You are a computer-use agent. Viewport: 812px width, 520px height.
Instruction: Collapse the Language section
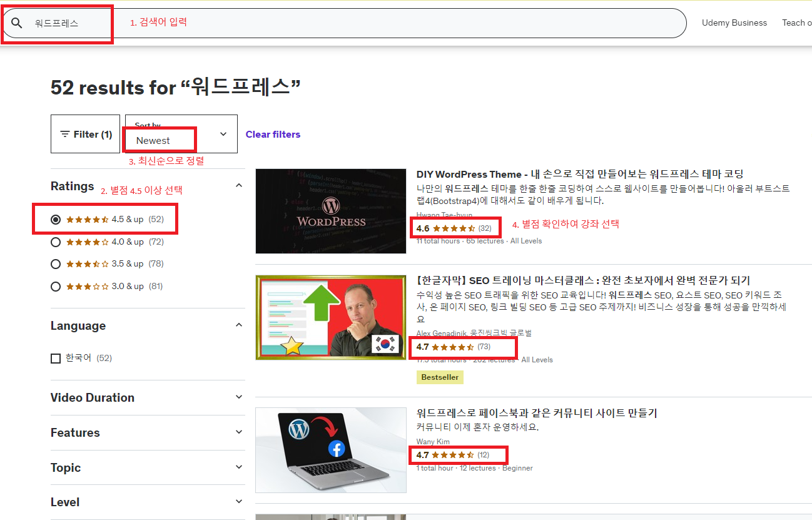(147, 325)
